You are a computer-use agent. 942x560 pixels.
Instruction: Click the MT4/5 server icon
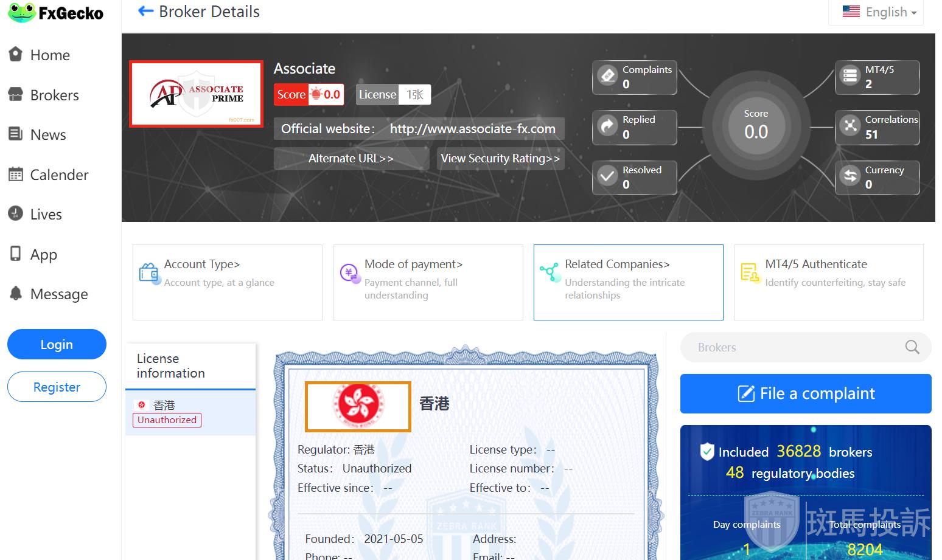tap(850, 77)
